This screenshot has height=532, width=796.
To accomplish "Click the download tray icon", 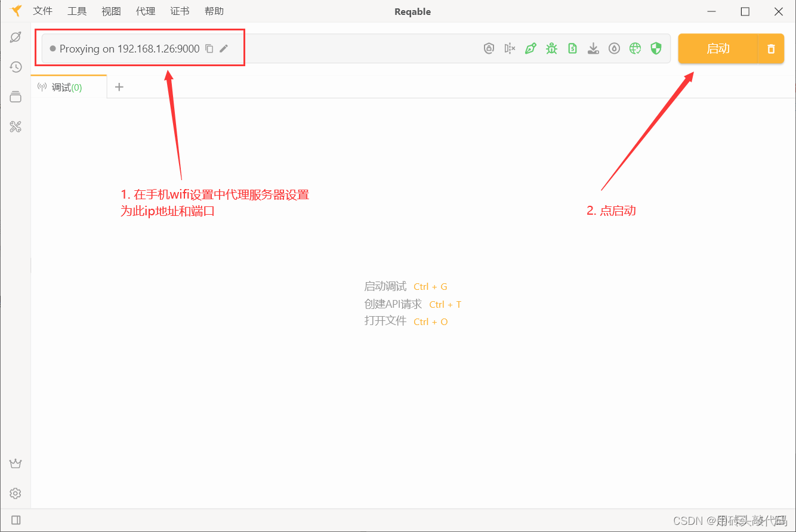I will [x=593, y=48].
